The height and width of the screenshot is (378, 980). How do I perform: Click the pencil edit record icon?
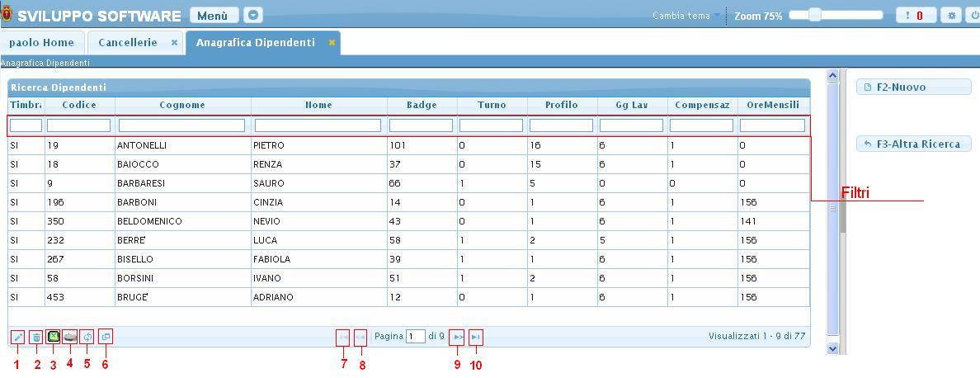click(x=17, y=338)
